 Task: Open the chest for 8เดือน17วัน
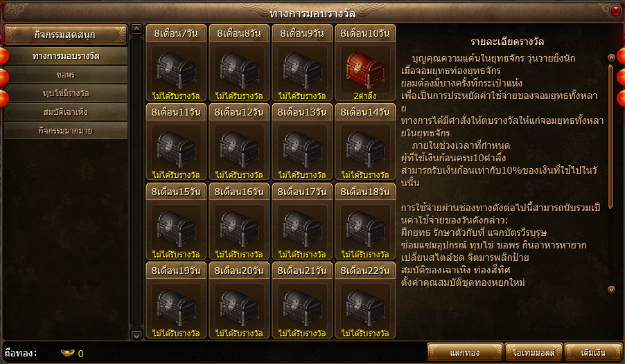click(x=302, y=228)
